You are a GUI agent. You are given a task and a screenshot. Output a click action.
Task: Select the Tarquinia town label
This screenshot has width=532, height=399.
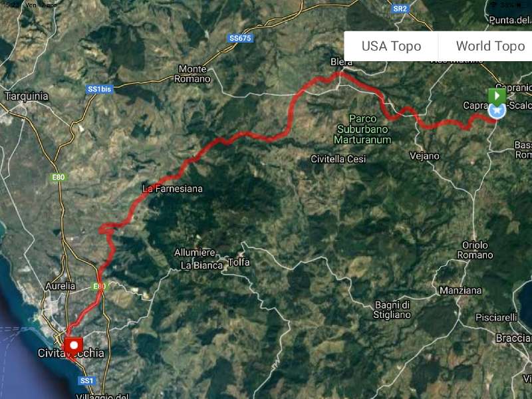(27, 96)
